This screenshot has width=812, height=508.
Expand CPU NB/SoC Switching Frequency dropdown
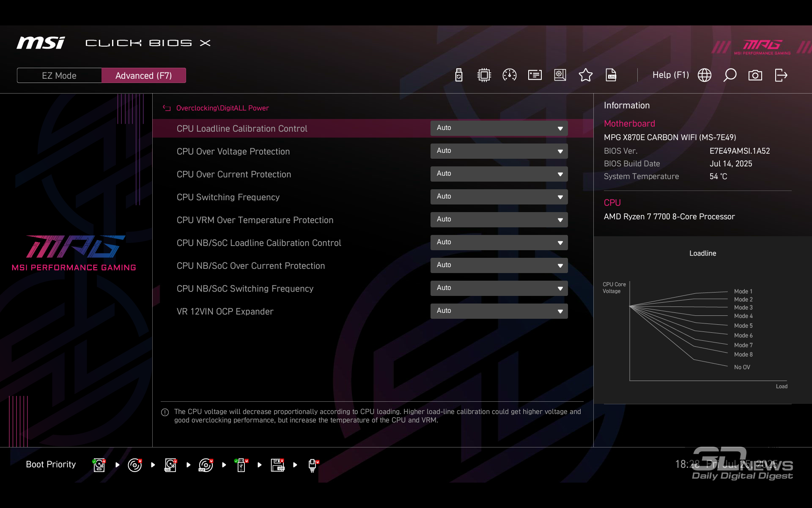coord(499,288)
